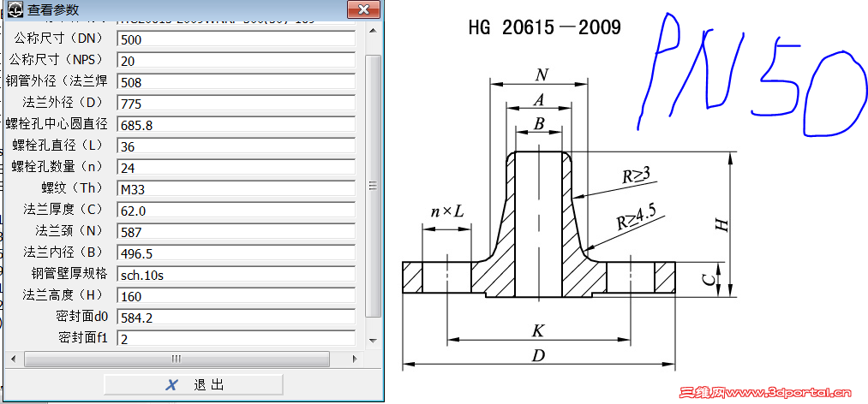Click the vertical scrollbar up arrow

click(x=373, y=31)
